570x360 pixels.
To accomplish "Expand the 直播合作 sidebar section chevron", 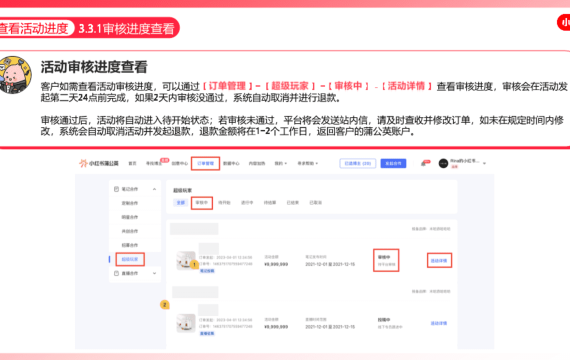I will point(154,273).
